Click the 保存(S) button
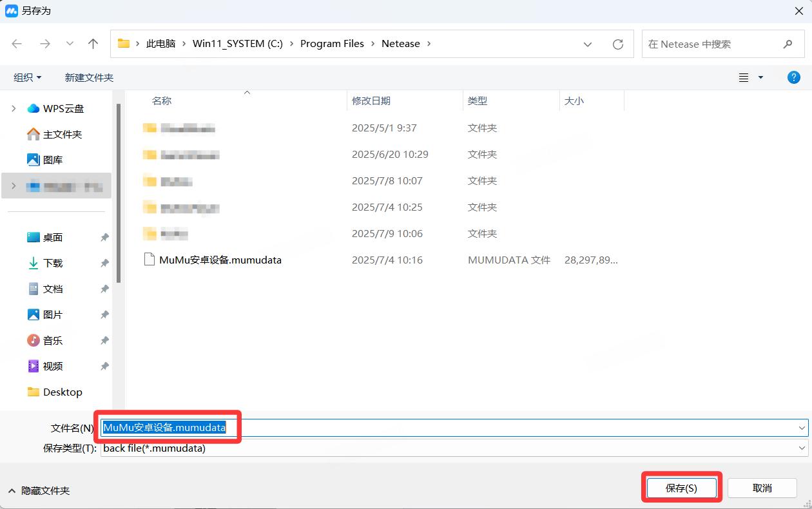 coord(681,488)
